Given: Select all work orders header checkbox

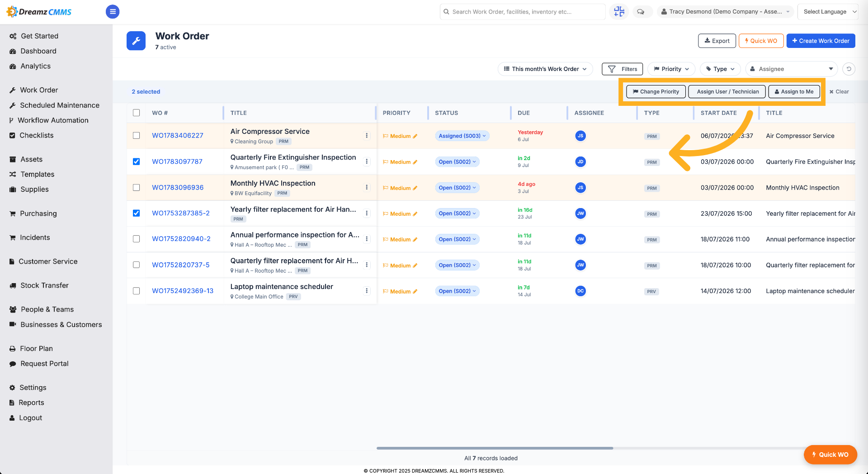Looking at the screenshot, I should click(137, 113).
